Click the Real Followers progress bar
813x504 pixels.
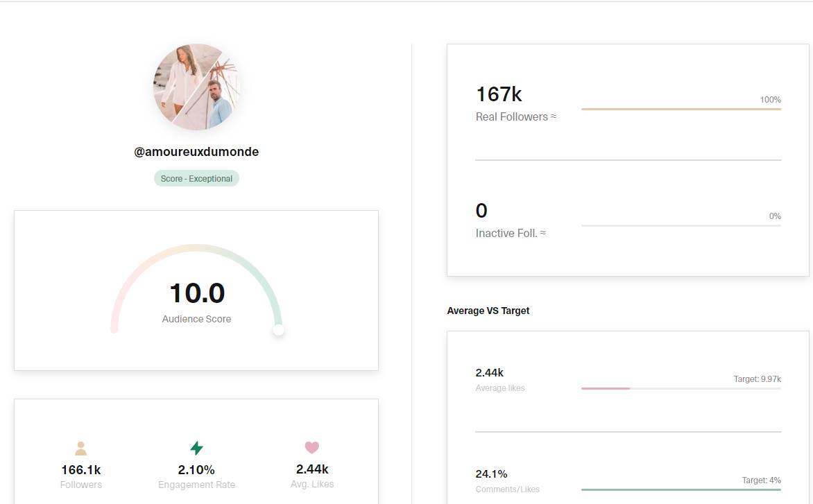tap(681, 108)
